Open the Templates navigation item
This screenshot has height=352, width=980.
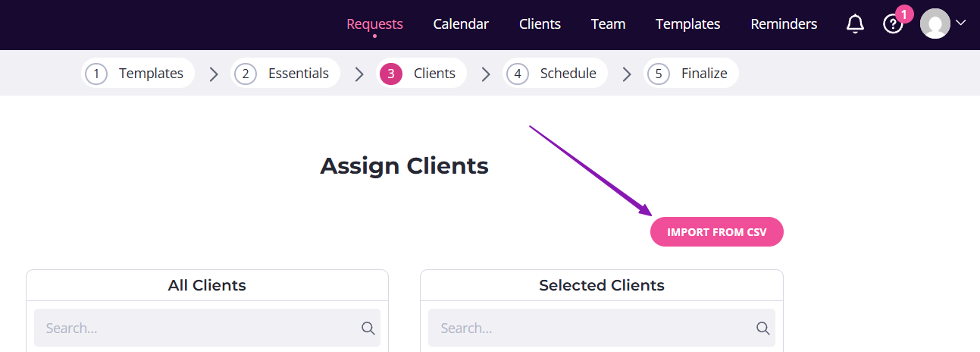point(688,24)
